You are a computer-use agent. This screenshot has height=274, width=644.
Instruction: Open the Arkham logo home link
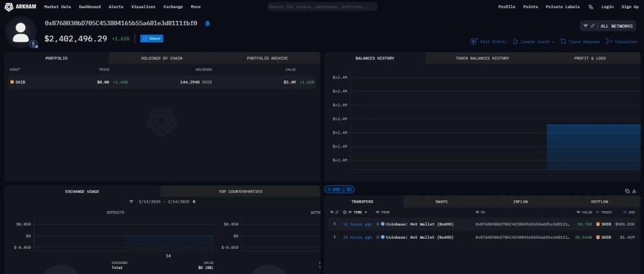point(20,6)
